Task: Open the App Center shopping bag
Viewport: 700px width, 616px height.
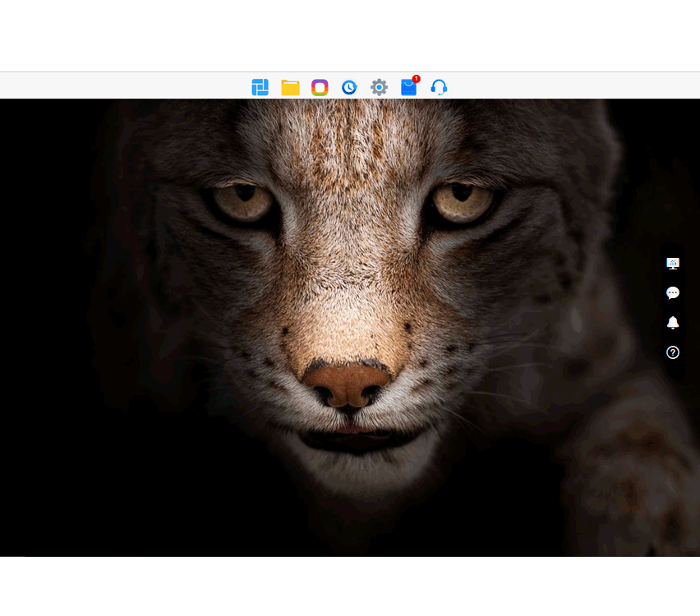Action: coord(408,88)
